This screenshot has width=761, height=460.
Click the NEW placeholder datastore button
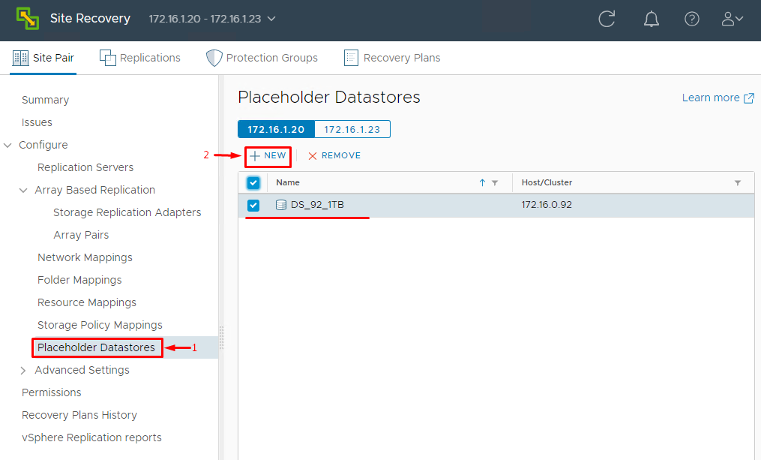[268, 156]
